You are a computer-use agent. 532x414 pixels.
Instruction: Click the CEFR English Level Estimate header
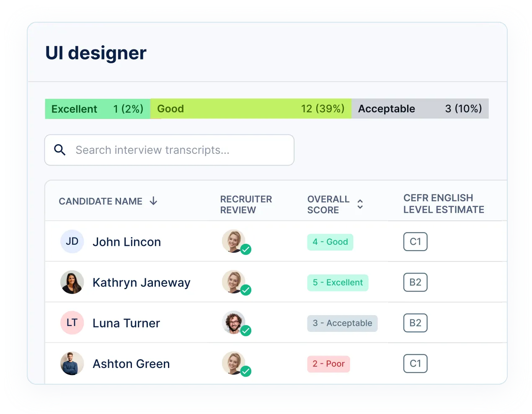tap(444, 204)
